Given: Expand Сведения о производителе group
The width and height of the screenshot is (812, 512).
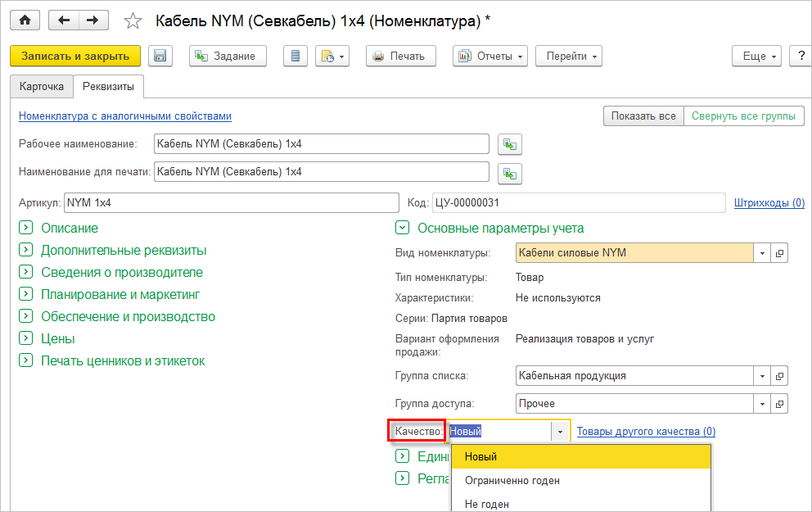Looking at the screenshot, I should [26, 272].
